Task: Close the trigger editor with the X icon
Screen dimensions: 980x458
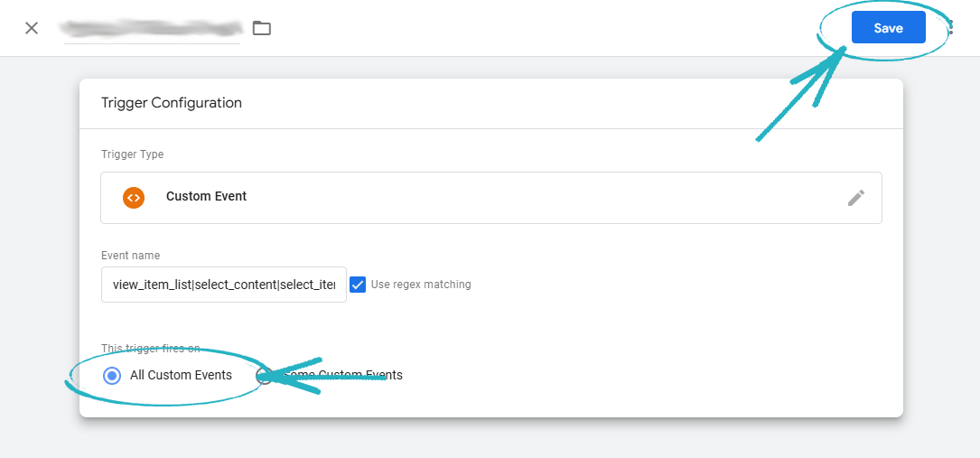Action: click(x=32, y=28)
